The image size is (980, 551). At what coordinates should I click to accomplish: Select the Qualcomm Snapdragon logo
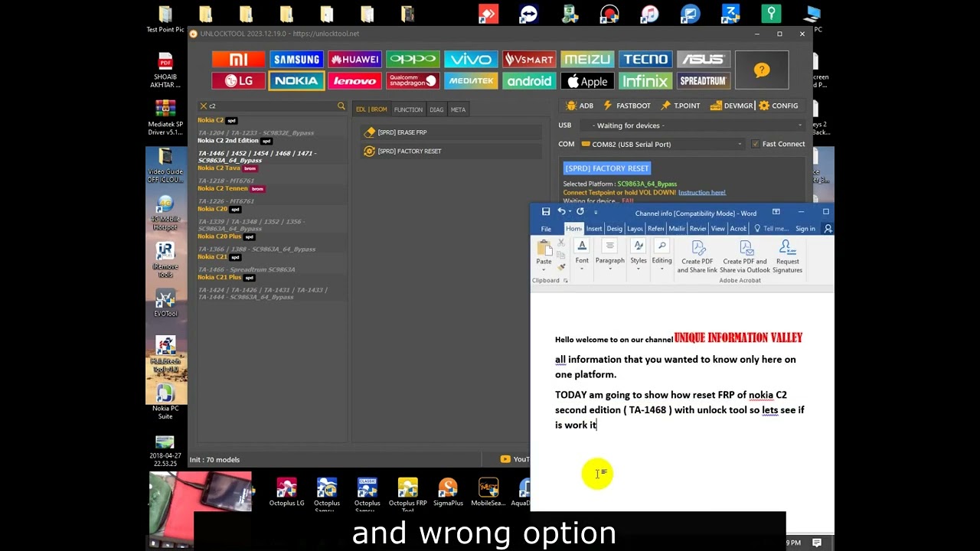click(413, 81)
